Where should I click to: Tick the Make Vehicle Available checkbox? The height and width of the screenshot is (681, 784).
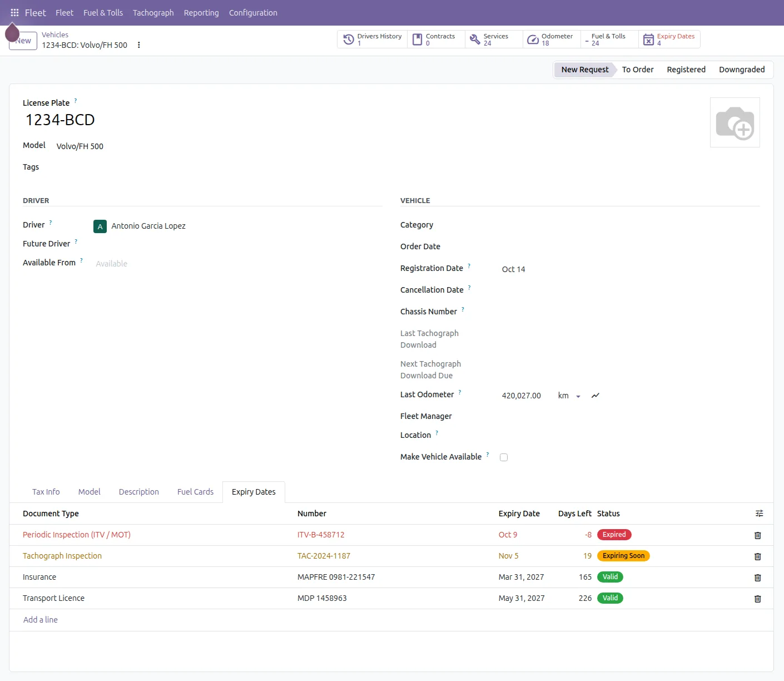[504, 457]
